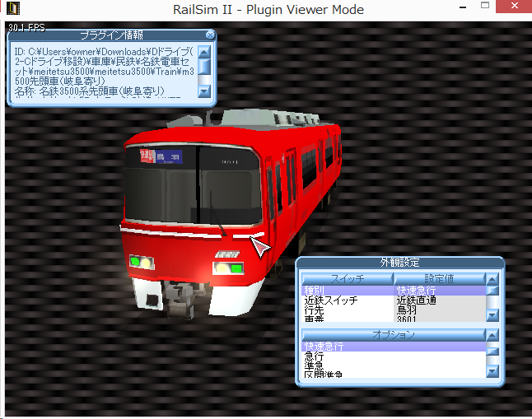This screenshot has height=419, width=532.
Task: Minimize the RailSim II window
Action: [x=463, y=7]
